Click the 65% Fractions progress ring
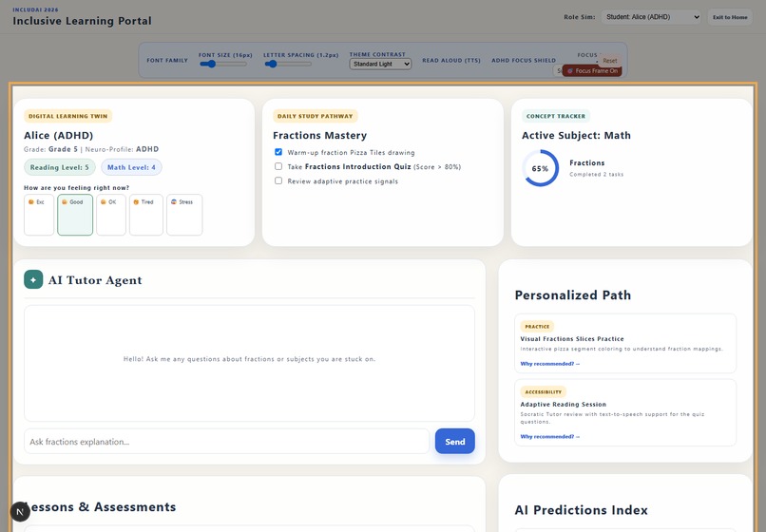Image resolution: width=766 pixels, height=532 pixels. pyautogui.click(x=540, y=168)
